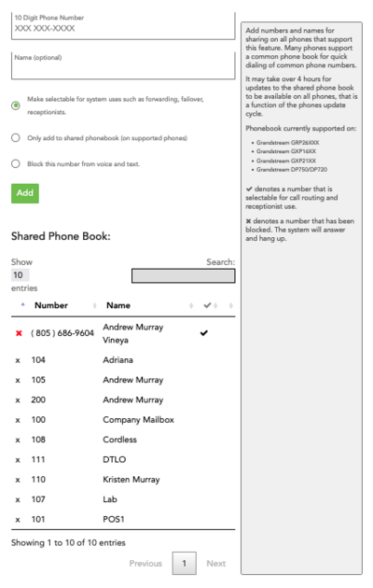This screenshot has width=373, height=588.
Task: Click the name POS1
Action: click(114, 519)
